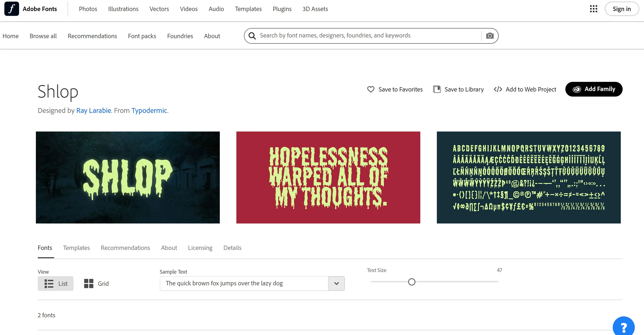The image size is (644, 335).
Task: Open Vectors in Adobe header
Action: point(159,9)
